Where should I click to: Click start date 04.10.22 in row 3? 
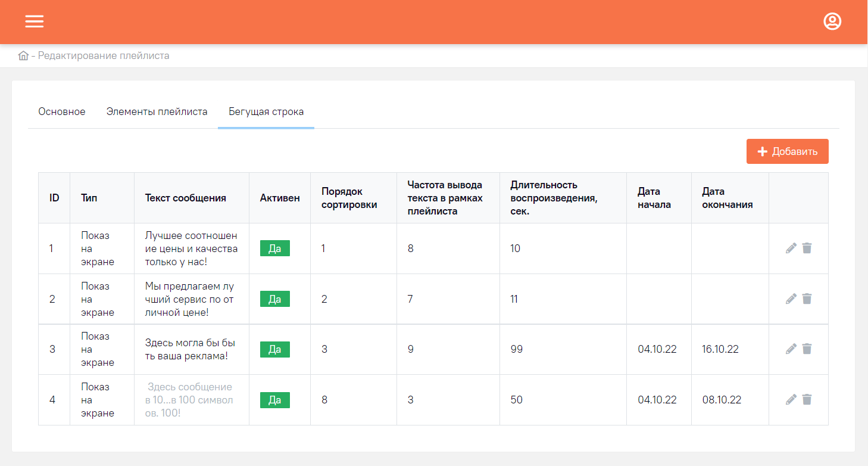tap(657, 349)
